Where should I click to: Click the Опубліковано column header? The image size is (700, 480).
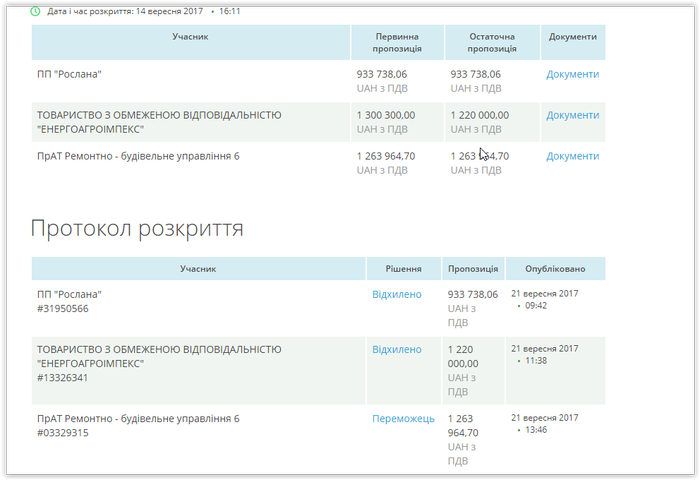click(x=555, y=269)
